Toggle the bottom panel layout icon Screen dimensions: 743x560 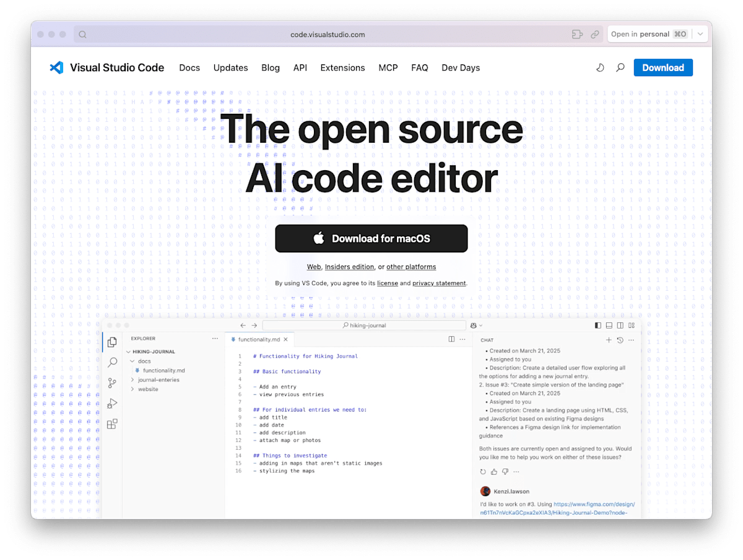coord(609,325)
